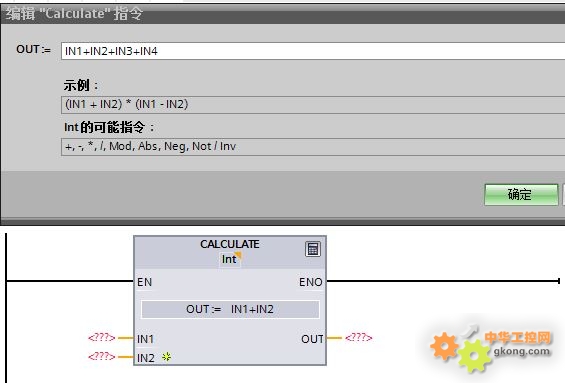Viewport: 565px width, 383px height.
Task: Select the ENO output pin
Action: click(x=311, y=282)
